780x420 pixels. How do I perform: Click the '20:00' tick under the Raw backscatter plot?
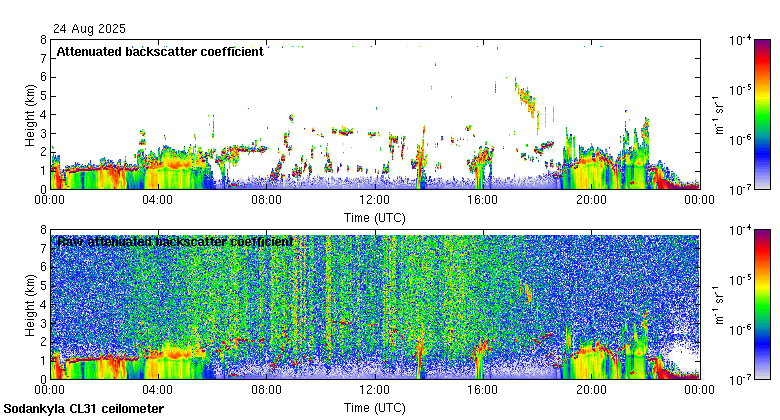(591, 390)
